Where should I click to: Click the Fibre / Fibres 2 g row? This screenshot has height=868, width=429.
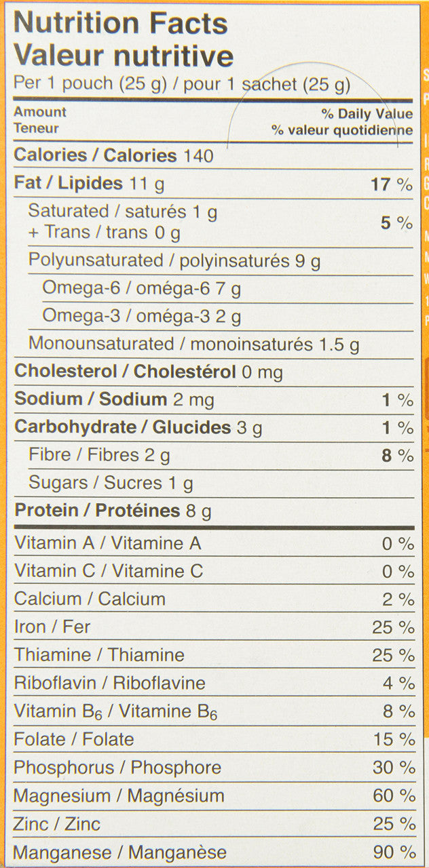pyautogui.click(x=99, y=456)
